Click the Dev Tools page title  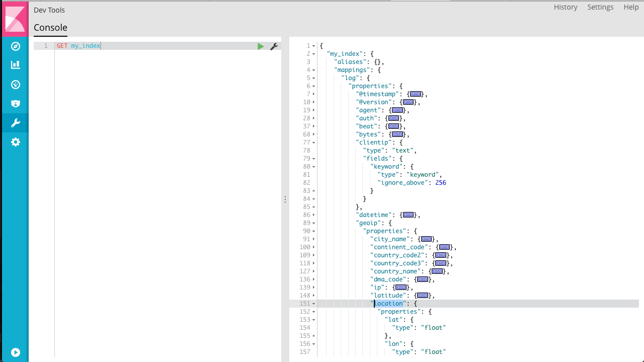49,10
